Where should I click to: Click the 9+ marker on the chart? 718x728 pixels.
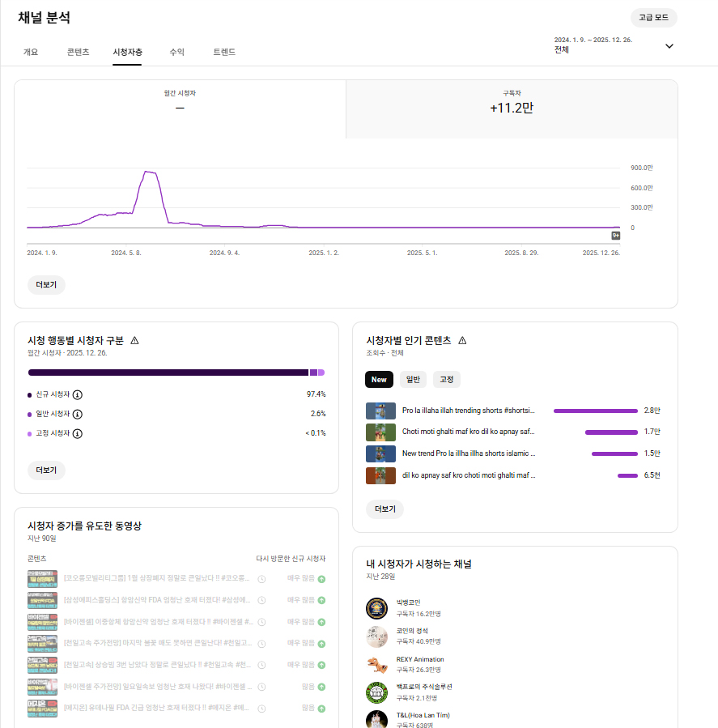(x=615, y=235)
